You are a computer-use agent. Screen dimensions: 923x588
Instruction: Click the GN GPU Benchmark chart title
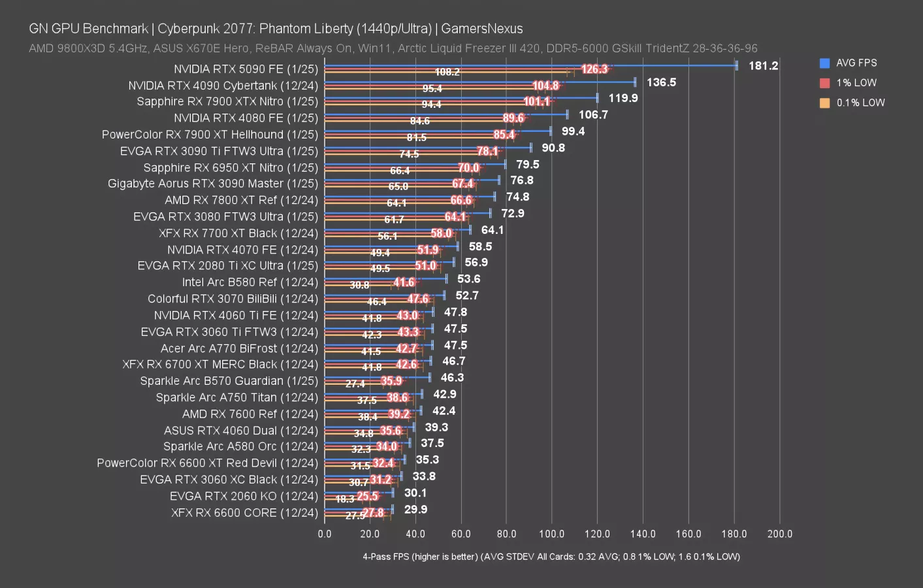click(274, 28)
